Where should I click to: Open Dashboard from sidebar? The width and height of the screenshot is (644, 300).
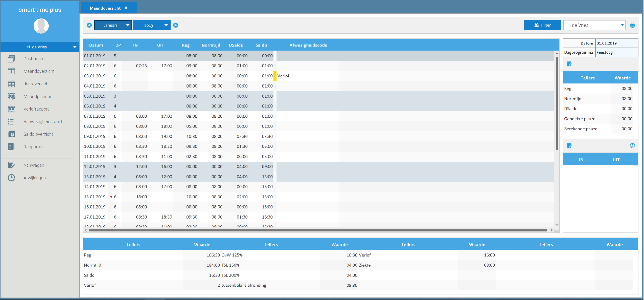pos(34,59)
